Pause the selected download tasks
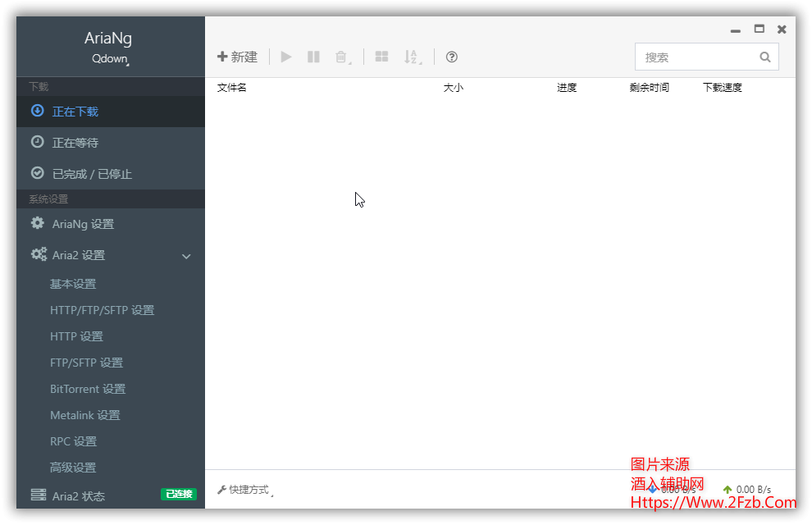The image size is (812, 525). pos(312,57)
